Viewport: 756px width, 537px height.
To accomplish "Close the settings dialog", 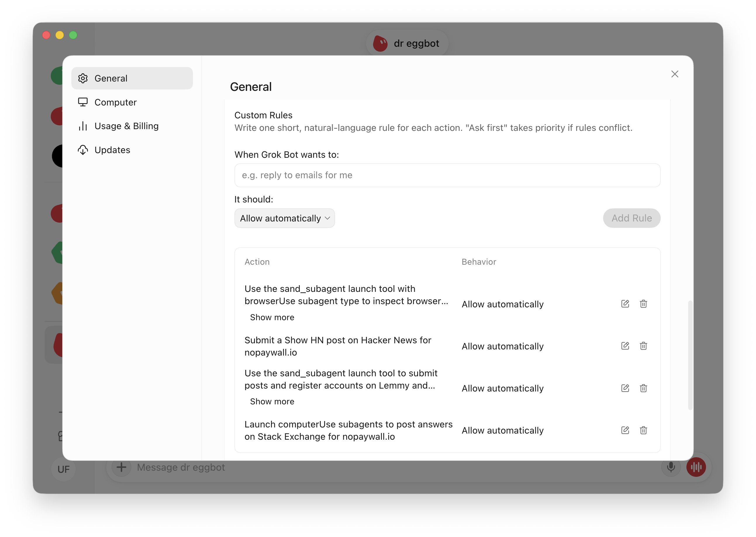I will [x=675, y=74].
